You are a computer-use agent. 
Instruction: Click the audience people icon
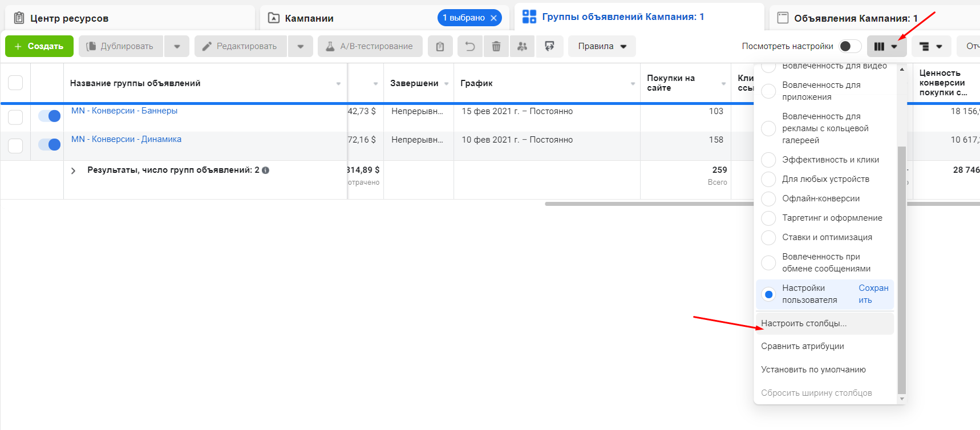[522, 46]
